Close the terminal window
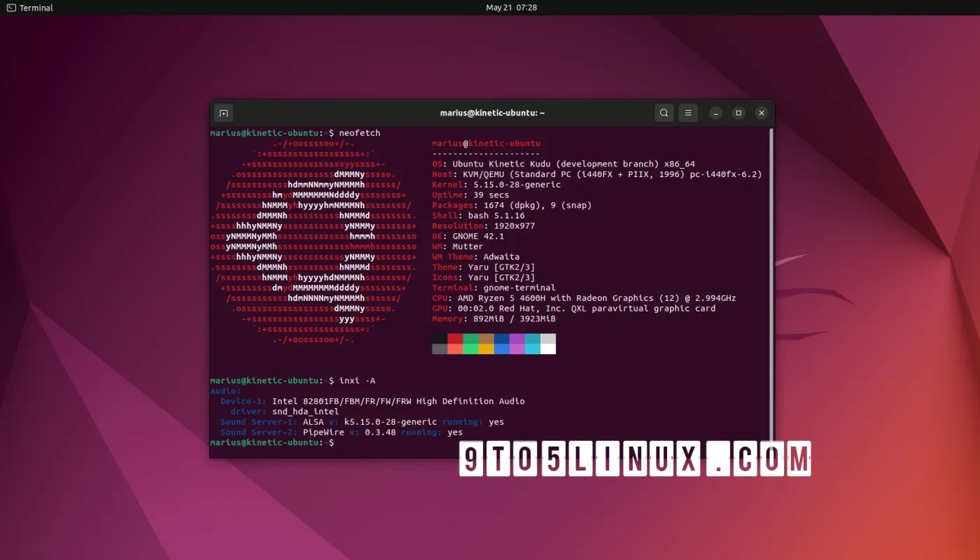This screenshot has height=560, width=980. 762,113
